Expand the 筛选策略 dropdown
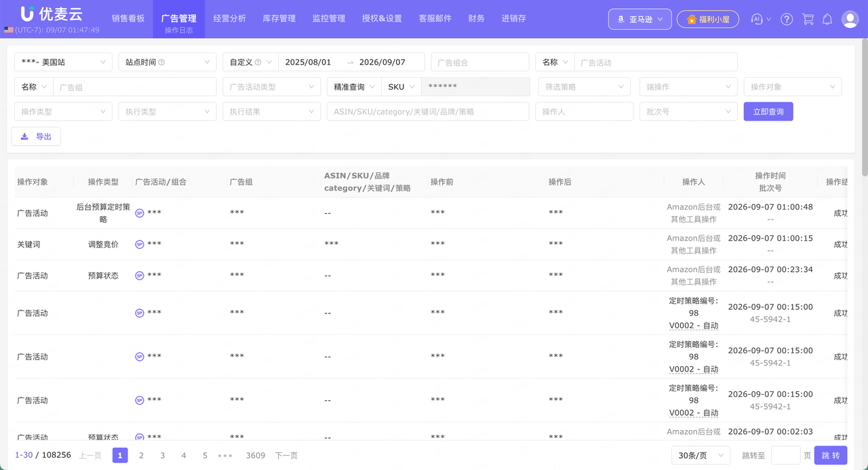This screenshot has width=868, height=470. [x=585, y=87]
